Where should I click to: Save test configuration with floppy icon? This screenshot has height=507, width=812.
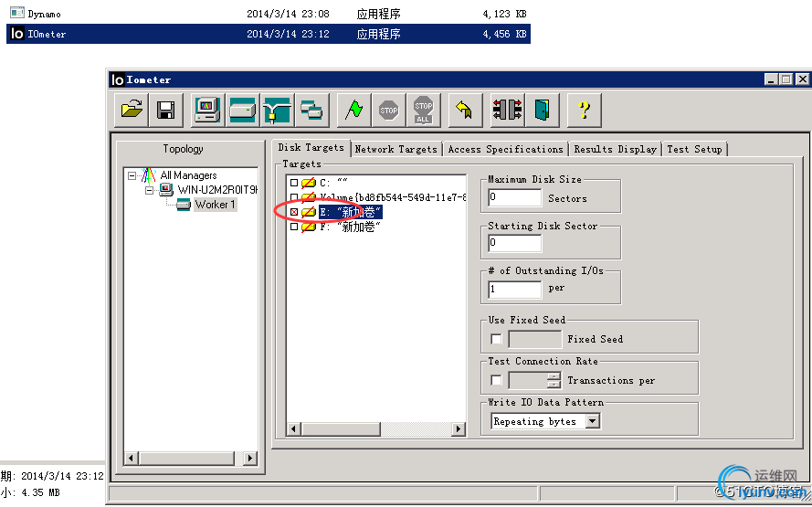pyautogui.click(x=165, y=110)
